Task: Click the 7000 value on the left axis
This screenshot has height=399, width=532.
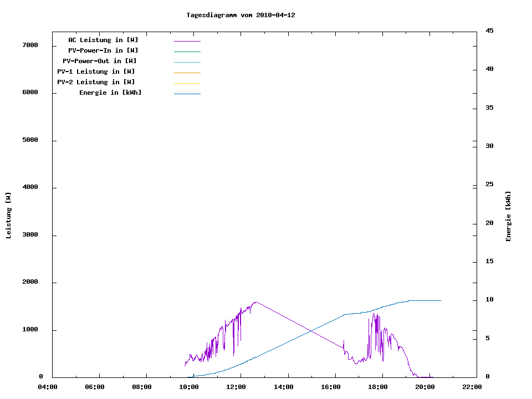Action: 30,45
